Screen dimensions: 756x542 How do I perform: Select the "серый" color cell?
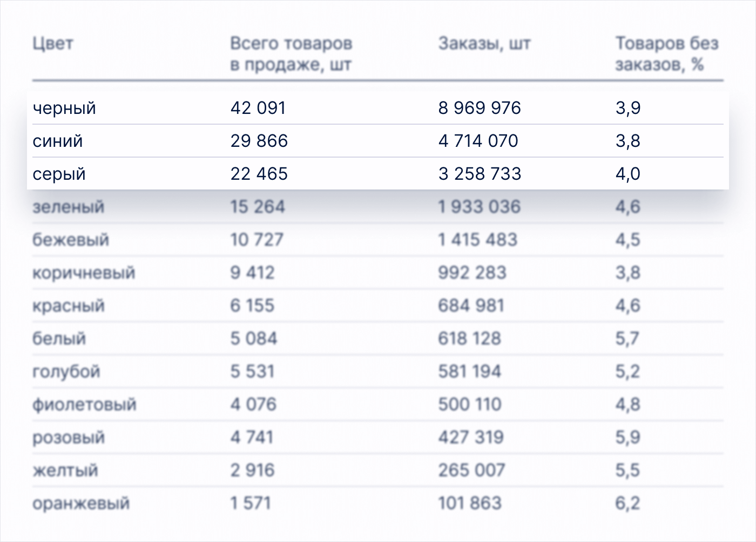click(59, 174)
